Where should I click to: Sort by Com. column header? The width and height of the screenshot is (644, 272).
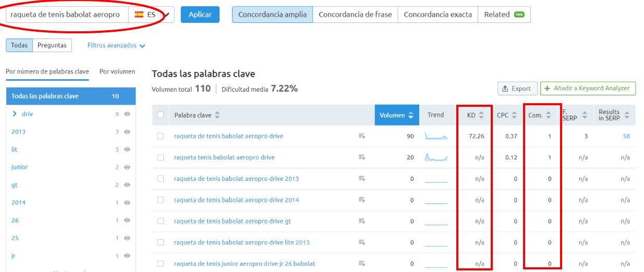(540, 115)
